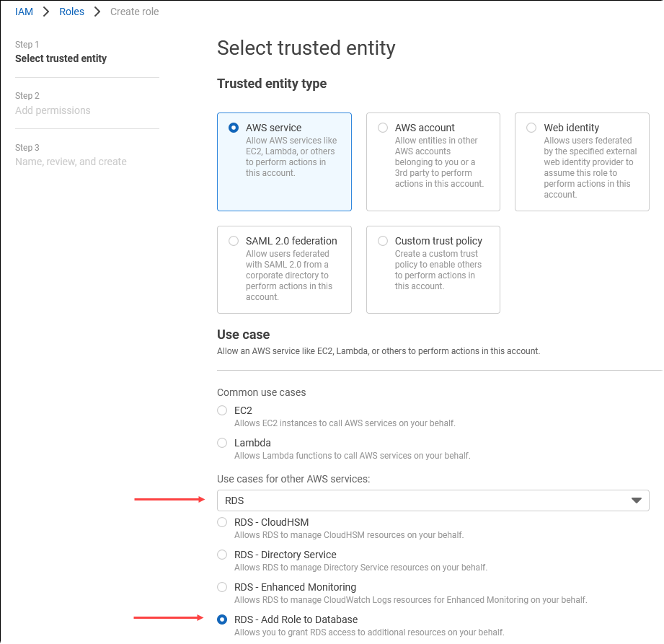This screenshot has width=664, height=644.
Task: Enable RDS - Enhanced Monitoring use case
Action: coord(222,587)
